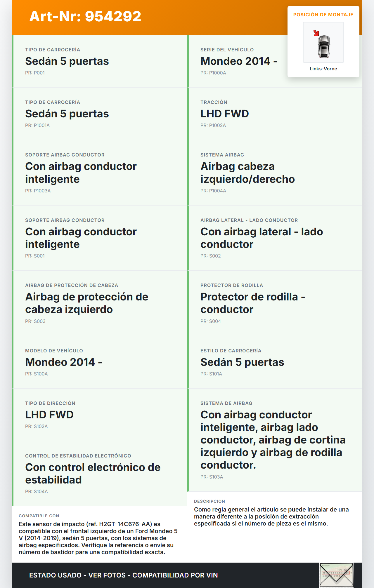Open the VIN envelope thumbnail in the footer

pyautogui.click(x=336, y=575)
